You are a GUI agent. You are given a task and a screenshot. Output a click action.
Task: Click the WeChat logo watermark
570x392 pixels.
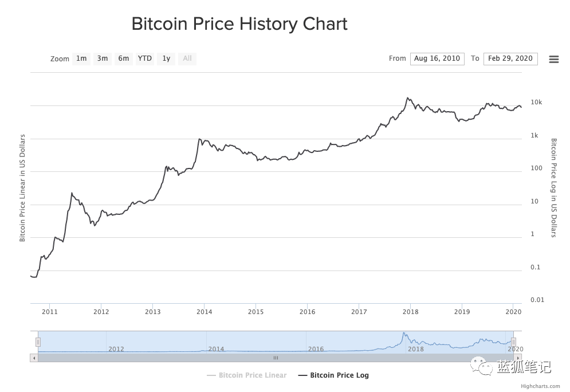(482, 366)
